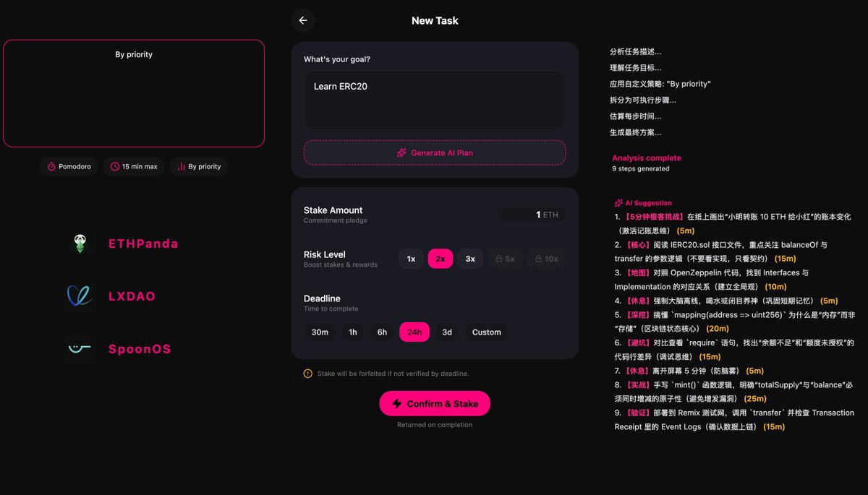This screenshot has width=868, height=495.
Task: Click the bar chart icon beside By priority
Action: pos(182,167)
